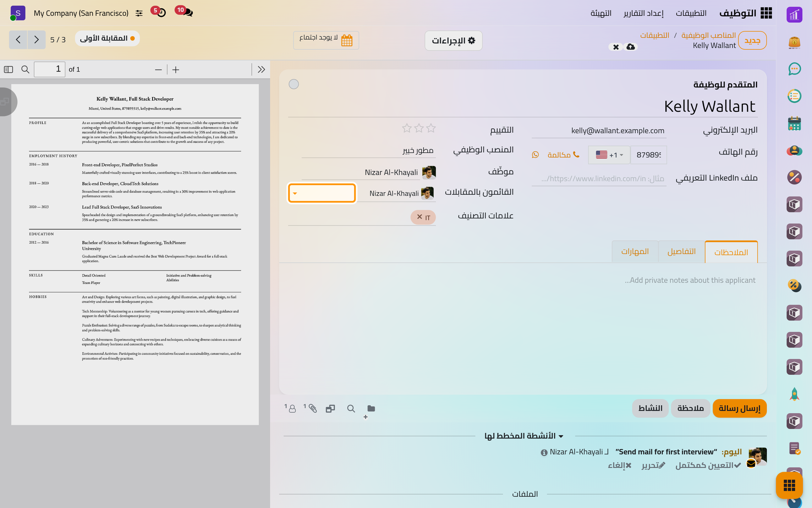Toggle the PDF viewer sidebar icon

(8, 69)
